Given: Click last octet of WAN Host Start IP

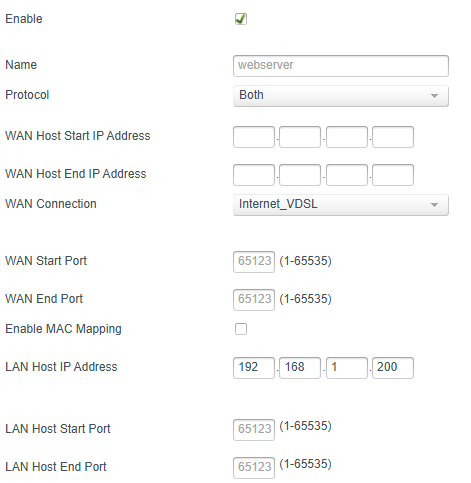Looking at the screenshot, I should pyautogui.click(x=393, y=137).
